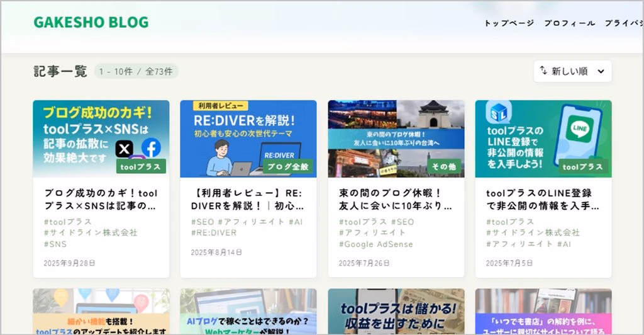The width and height of the screenshot is (644, 335).
Task: Open the toolプラスは儲かる! thumbnail
Action: [396, 311]
